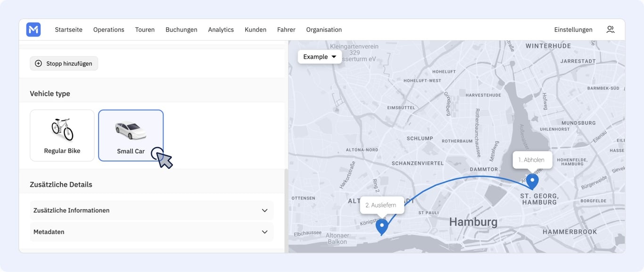Viewport: 644px width, 272px height.
Task: Click the Ausliefern blue map pin
Action: tap(382, 227)
